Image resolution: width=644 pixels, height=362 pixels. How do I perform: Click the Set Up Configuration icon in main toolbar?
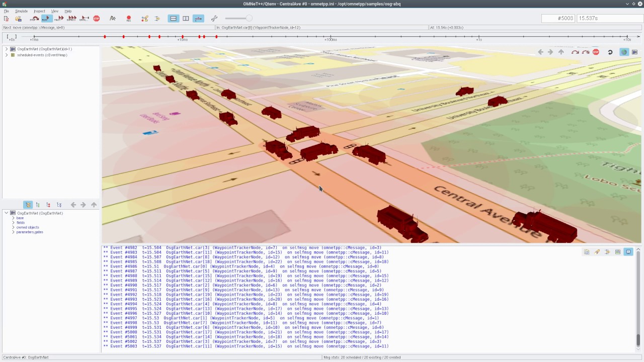coord(7,19)
